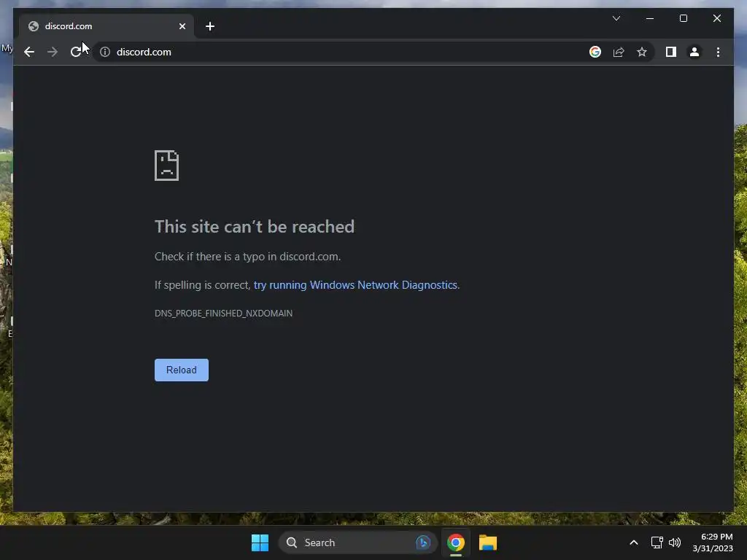
Task: Open a new tab with plus button
Action: coord(210,26)
